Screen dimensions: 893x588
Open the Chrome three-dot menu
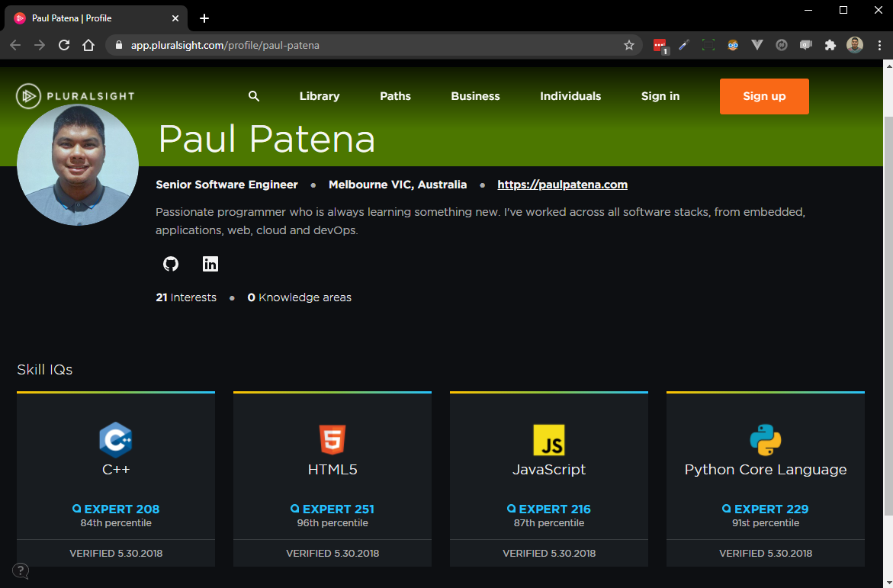(x=879, y=45)
